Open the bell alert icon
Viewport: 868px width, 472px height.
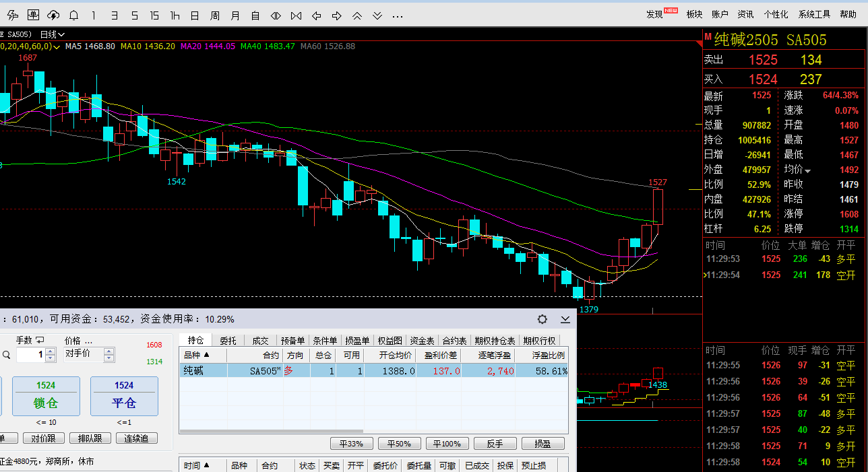(x=73, y=15)
